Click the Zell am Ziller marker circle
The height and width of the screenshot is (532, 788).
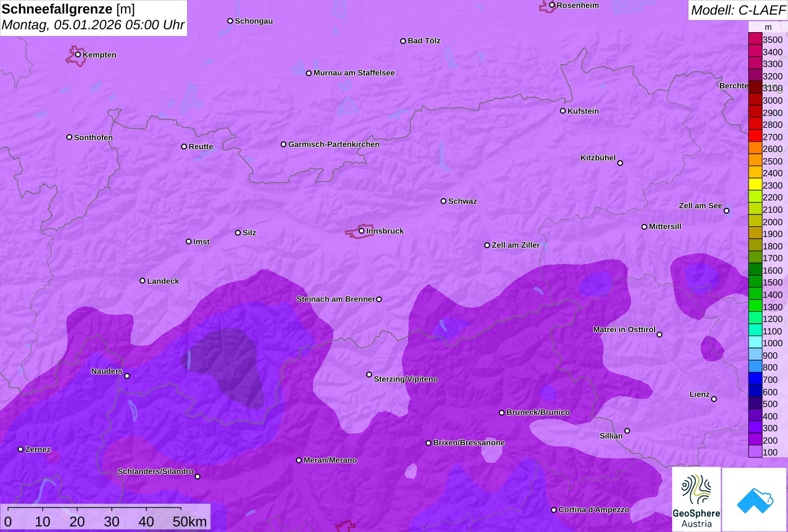[487, 245]
